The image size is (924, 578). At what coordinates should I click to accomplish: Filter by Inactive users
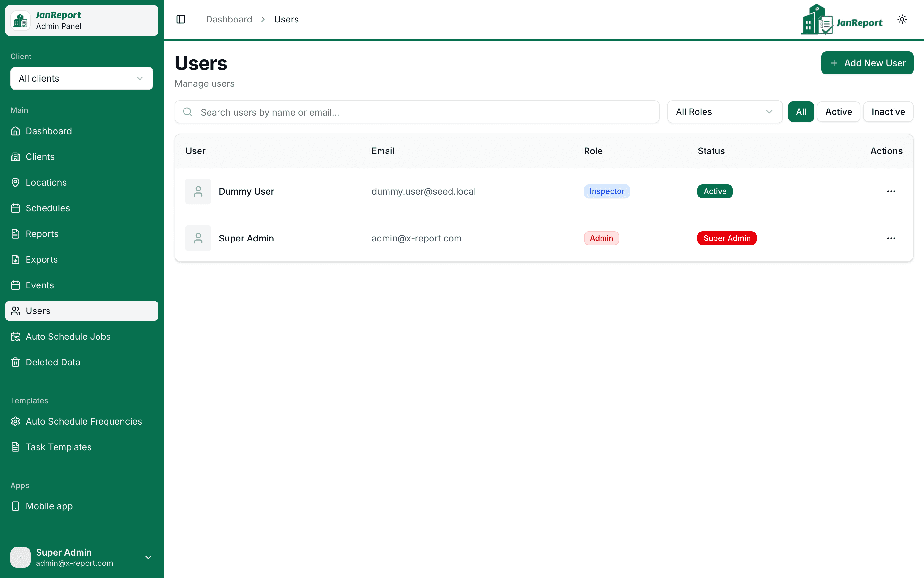(888, 112)
